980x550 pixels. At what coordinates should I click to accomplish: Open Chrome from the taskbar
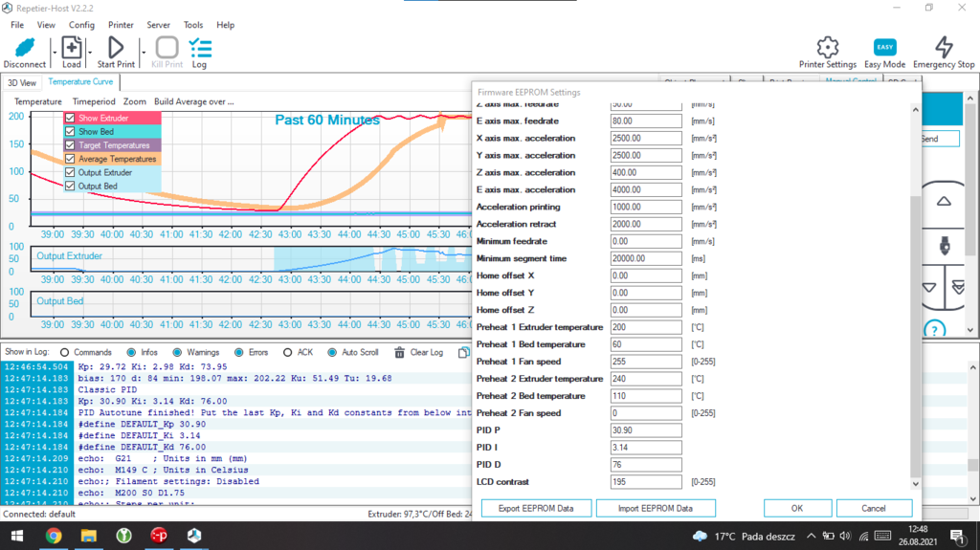click(53, 536)
